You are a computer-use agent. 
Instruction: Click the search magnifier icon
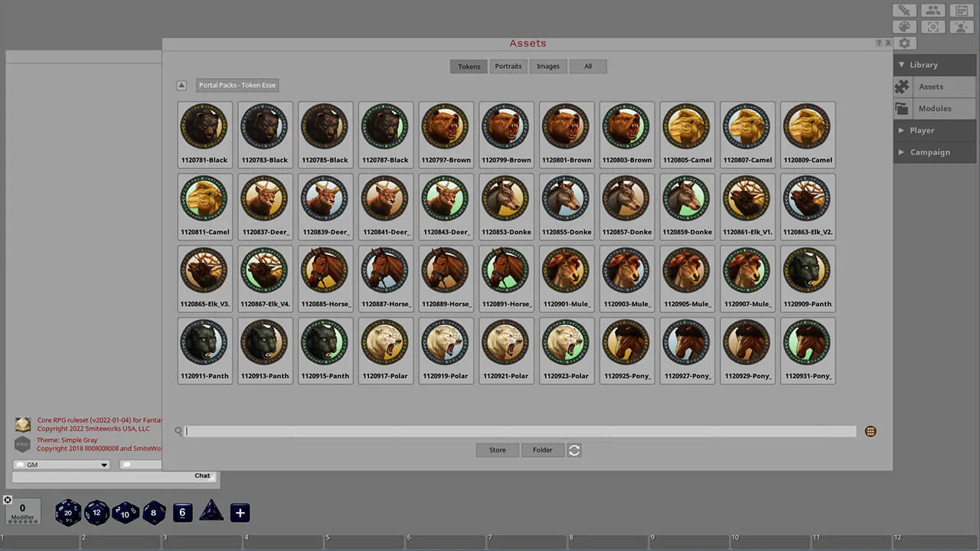pos(178,432)
